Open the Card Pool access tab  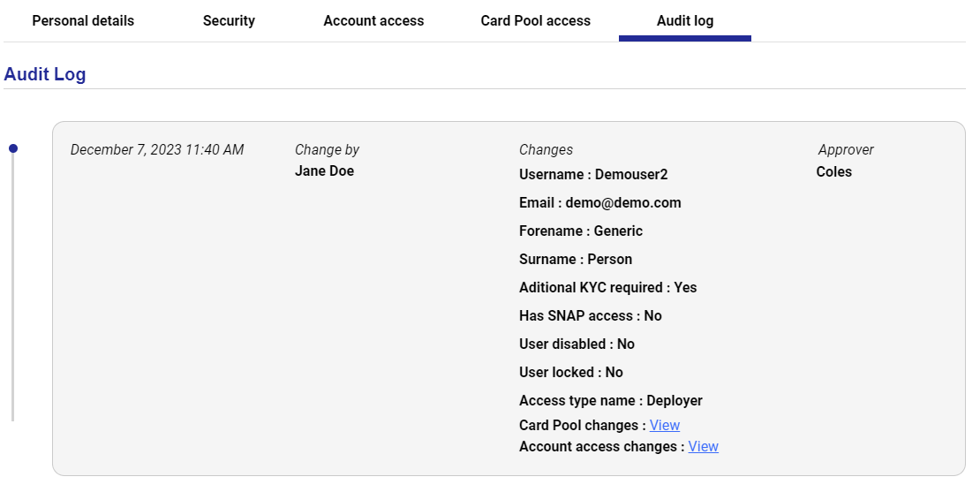click(x=536, y=20)
